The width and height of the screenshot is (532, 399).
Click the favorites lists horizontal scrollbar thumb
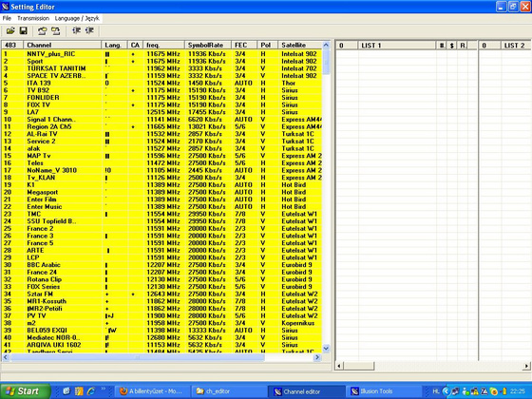(x=359, y=366)
